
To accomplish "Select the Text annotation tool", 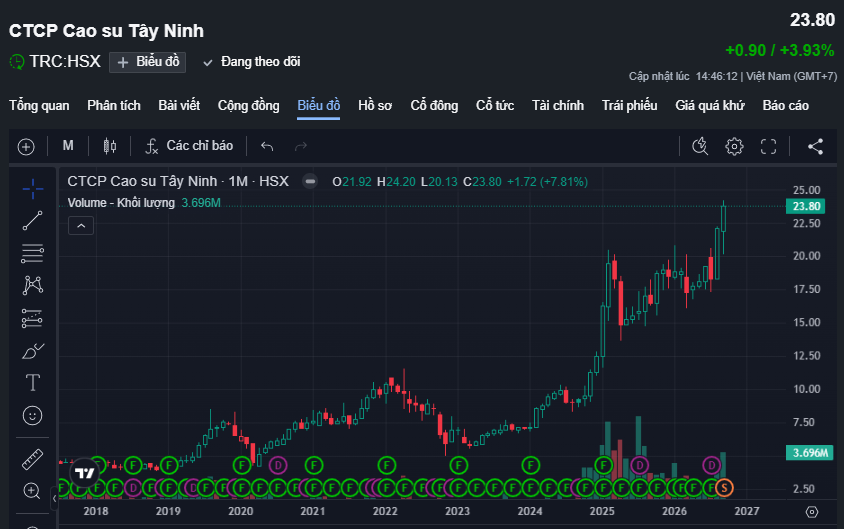I will pos(33,383).
